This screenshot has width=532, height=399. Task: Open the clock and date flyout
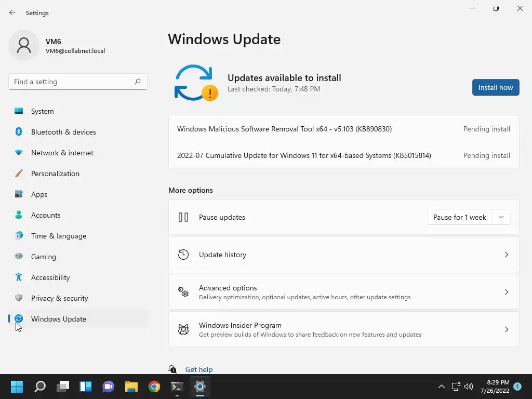click(x=495, y=387)
